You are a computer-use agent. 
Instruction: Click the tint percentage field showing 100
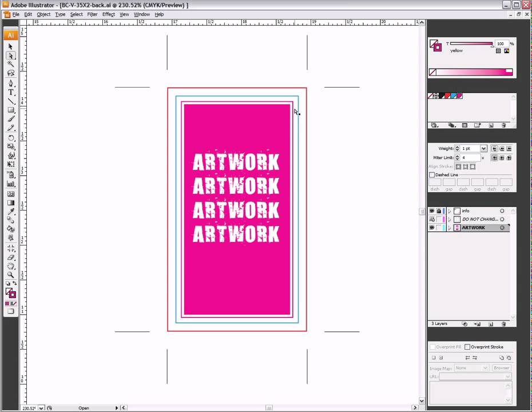(x=502, y=44)
